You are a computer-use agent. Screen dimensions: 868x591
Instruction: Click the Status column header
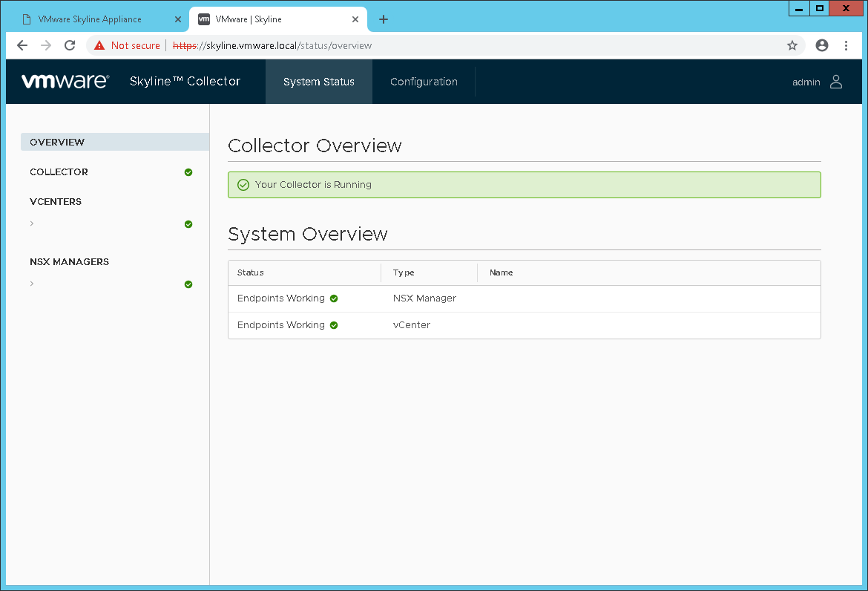pos(250,272)
